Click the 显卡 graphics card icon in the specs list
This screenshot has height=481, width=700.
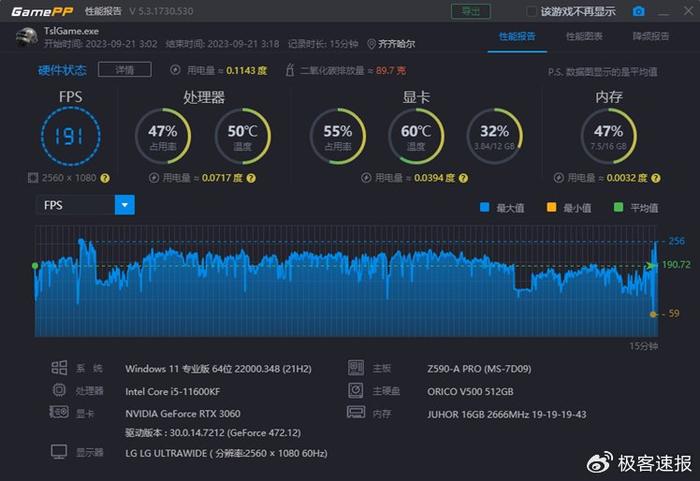[x=59, y=412]
